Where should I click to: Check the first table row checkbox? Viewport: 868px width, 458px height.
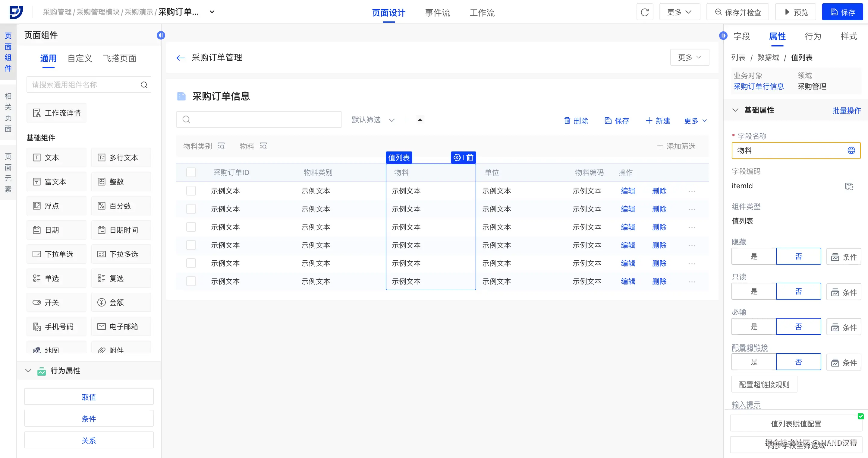pyautogui.click(x=191, y=191)
